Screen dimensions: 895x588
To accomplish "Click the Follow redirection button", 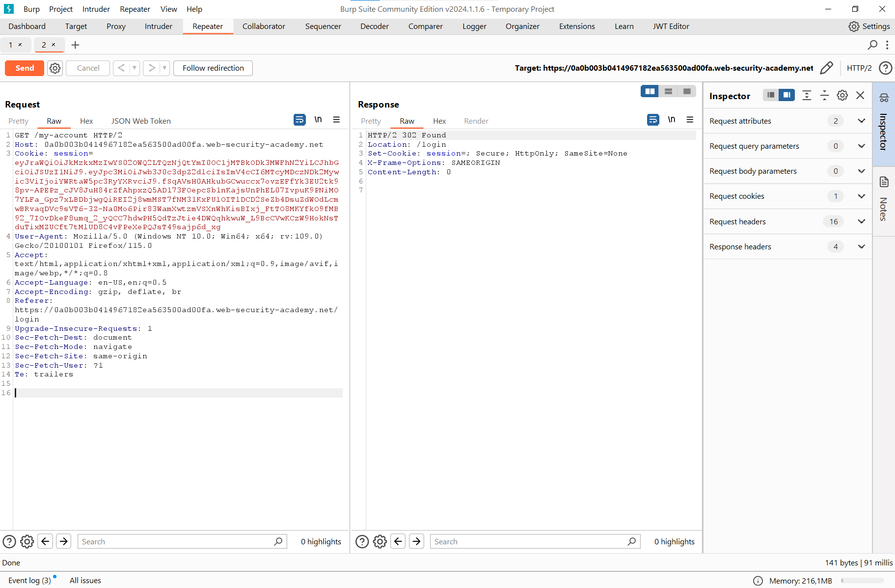I will click(x=213, y=68).
